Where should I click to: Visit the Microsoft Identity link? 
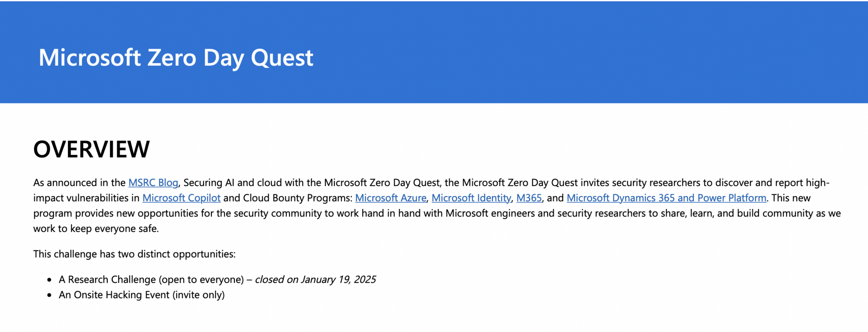[471, 198]
